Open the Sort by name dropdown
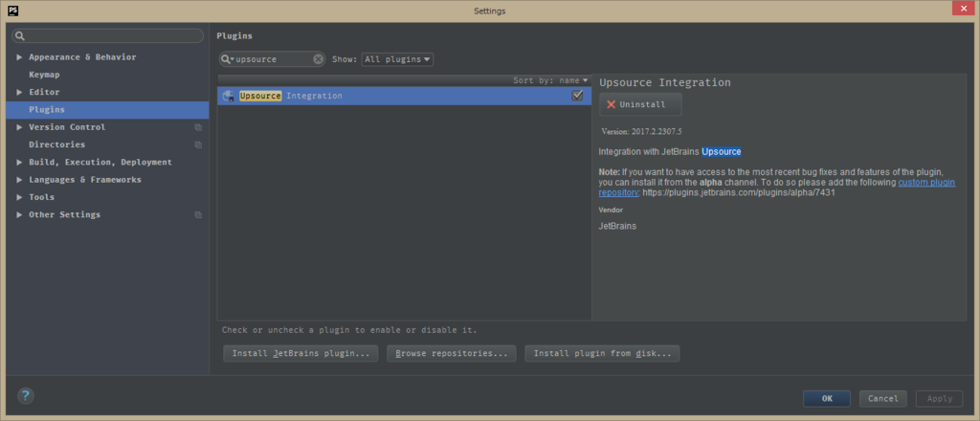 click(x=550, y=80)
